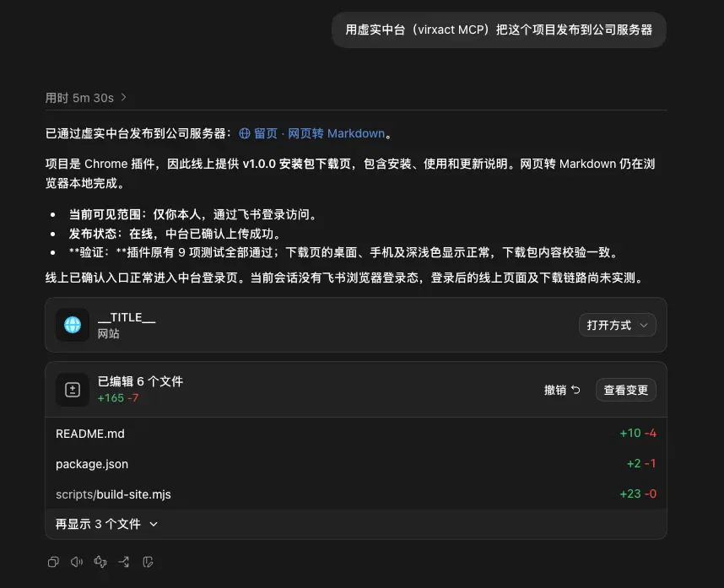
Task: Expand 再显示 3 个文件 list
Action: [x=106, y=524]
